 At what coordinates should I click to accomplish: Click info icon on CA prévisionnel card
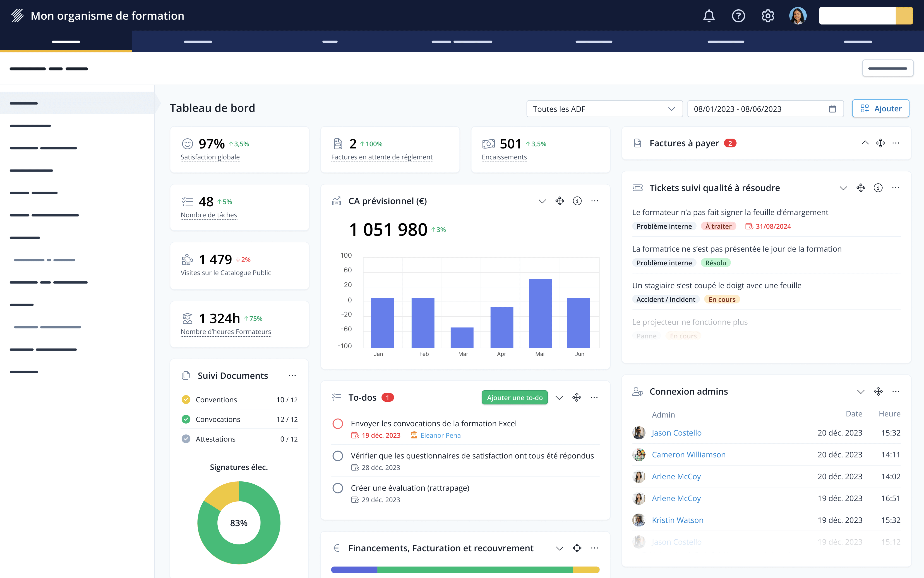577,201
